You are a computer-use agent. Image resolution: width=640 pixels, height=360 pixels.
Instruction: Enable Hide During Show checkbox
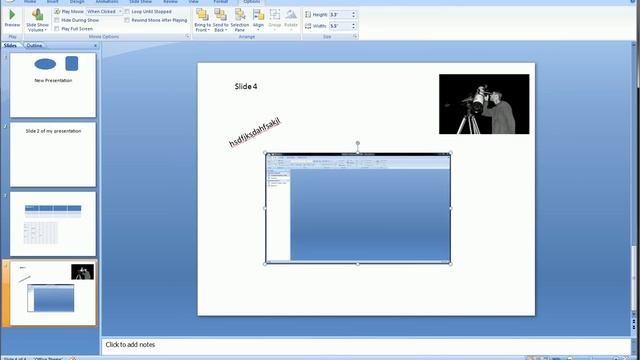click(57, 20)
